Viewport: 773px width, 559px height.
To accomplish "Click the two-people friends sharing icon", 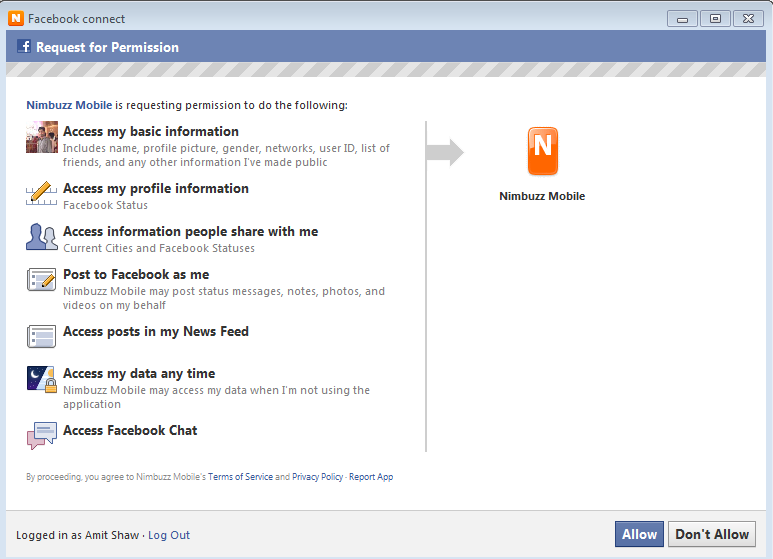I will point(42,237).
